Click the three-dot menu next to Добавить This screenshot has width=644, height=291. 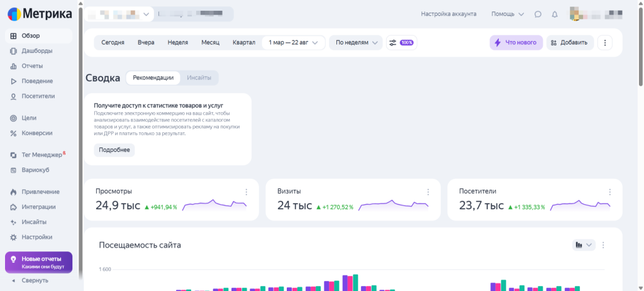[604, 43]
